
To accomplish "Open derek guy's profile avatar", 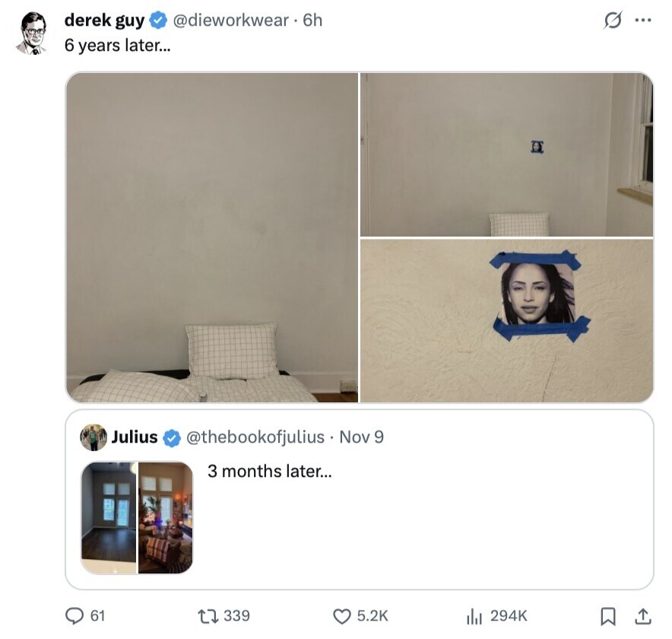I will click(x=33, y=33).
